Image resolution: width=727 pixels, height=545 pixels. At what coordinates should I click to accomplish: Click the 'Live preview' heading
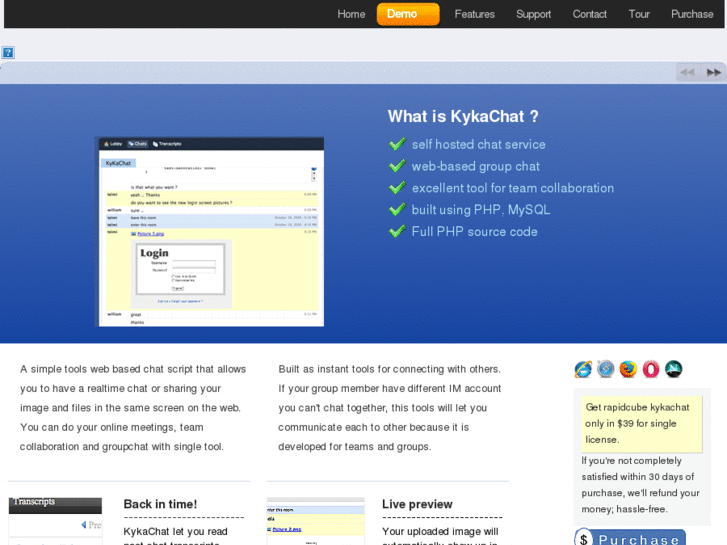coord(417,504)
